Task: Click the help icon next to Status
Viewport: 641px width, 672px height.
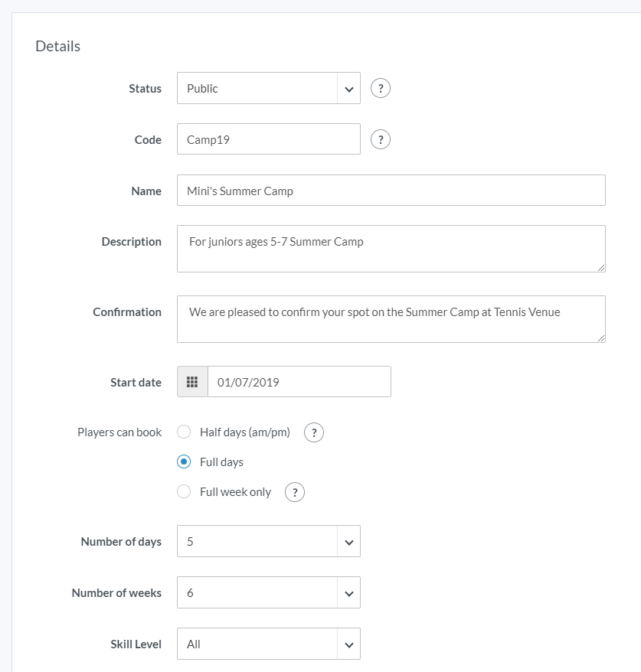Action: click(381, 89)
